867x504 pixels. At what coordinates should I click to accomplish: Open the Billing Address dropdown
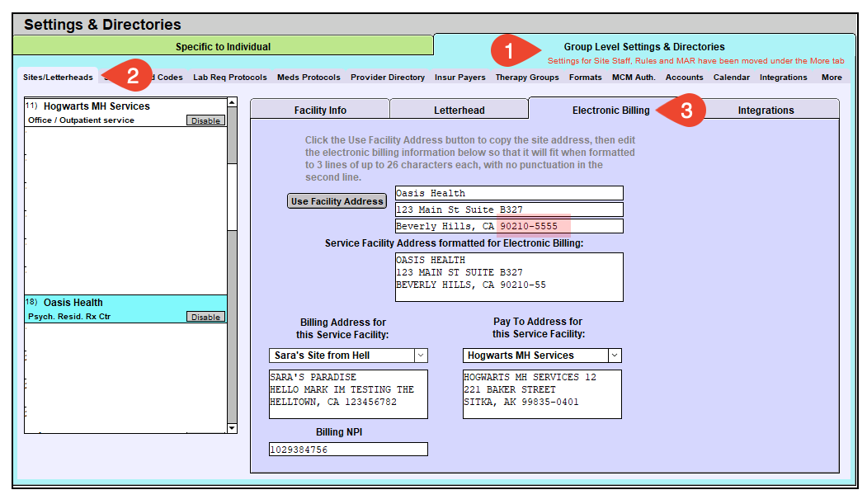tap(421, 356)
